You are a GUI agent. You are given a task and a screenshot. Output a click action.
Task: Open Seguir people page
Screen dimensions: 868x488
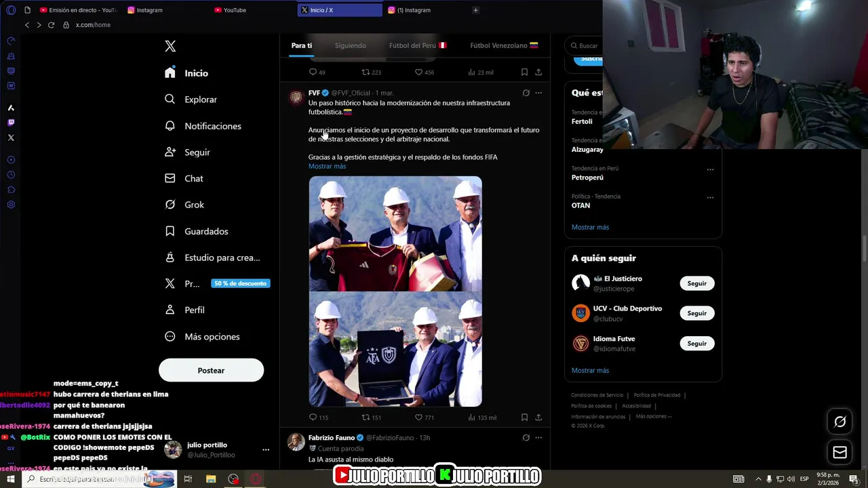coord(187,152)
